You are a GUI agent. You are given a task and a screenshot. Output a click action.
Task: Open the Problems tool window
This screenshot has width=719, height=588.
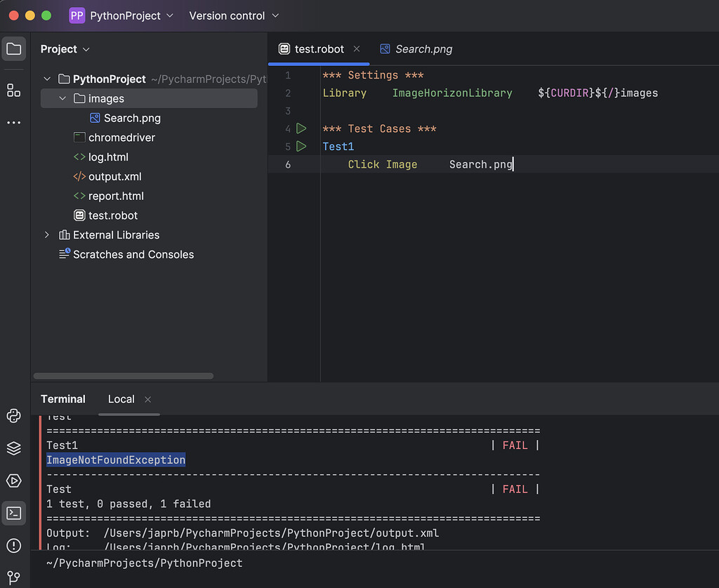[x=13, y=545]
